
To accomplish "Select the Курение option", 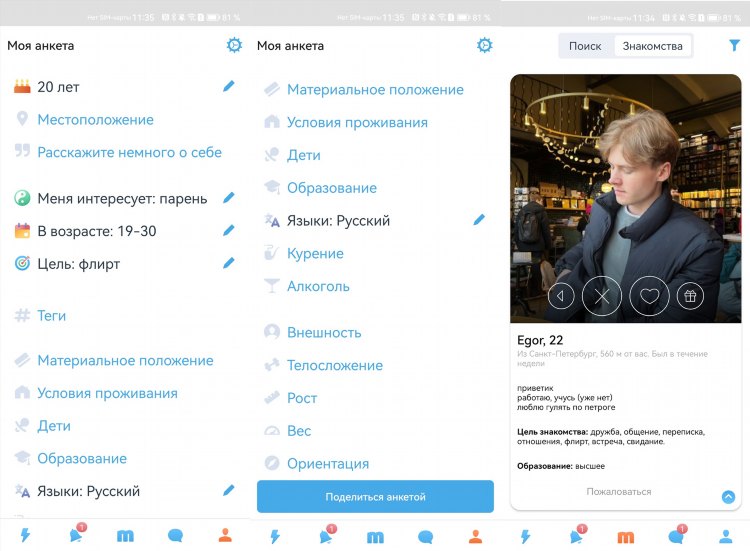I will click(315, 253).
